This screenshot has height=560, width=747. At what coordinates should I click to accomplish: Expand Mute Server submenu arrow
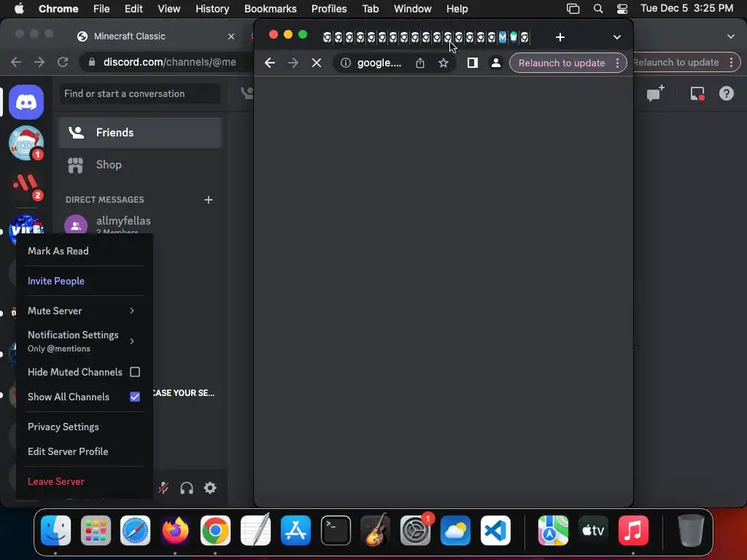132,311
